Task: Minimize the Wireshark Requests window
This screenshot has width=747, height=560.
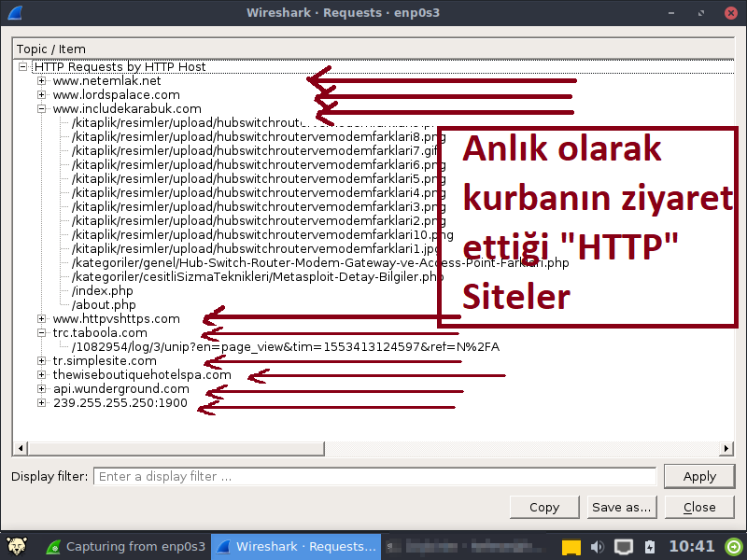Action: [671, 13]
